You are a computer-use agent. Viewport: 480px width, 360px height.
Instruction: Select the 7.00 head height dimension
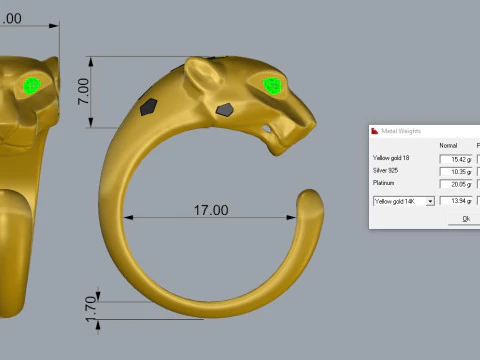83,91
